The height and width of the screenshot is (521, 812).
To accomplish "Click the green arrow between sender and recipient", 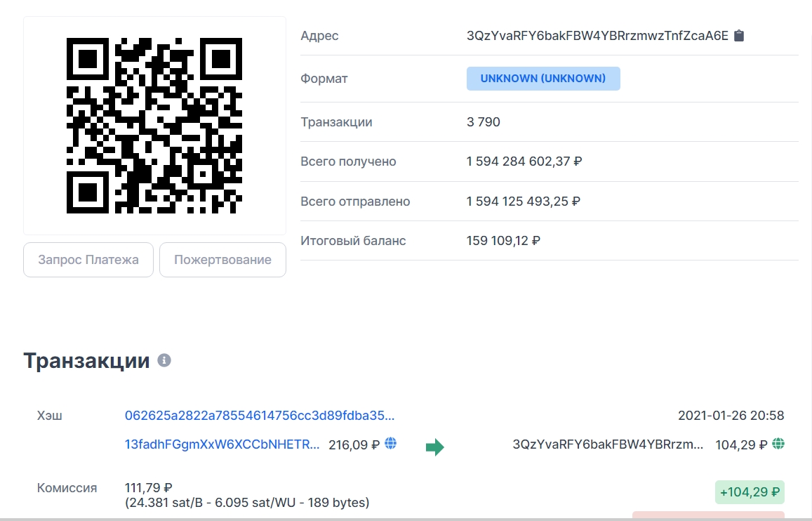I will click(435, 447).
